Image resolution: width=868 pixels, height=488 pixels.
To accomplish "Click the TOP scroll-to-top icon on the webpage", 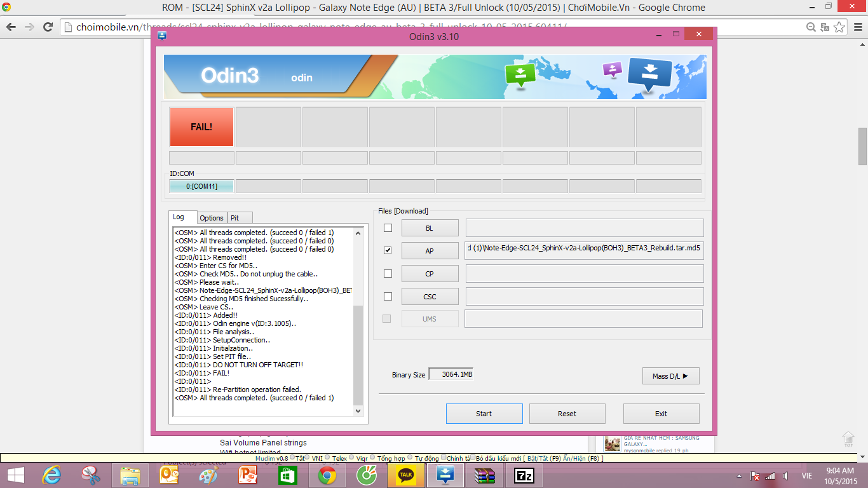I will (x=848, y=439).
